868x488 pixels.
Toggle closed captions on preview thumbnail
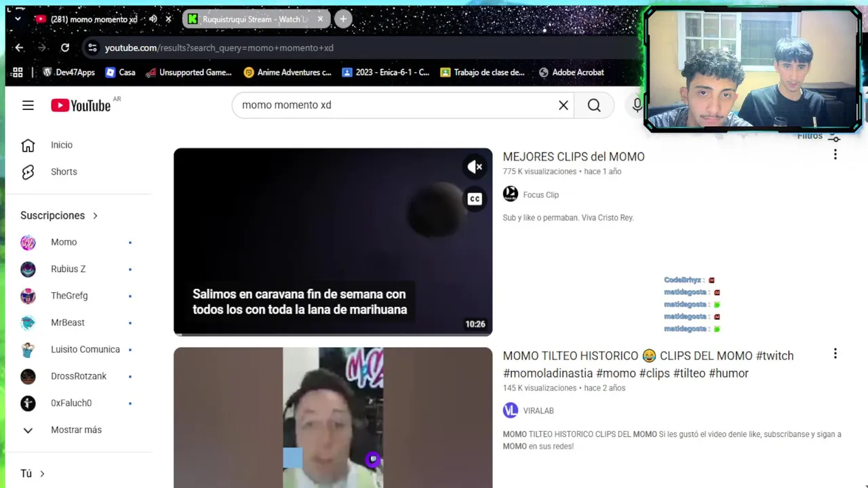coord(475,199)
